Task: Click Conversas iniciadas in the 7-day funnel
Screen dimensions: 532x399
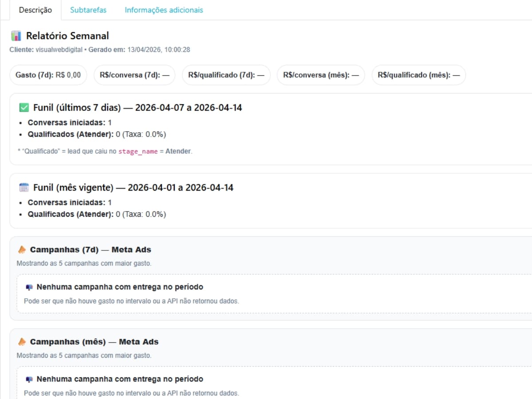Action: click(x=66, y=122)
